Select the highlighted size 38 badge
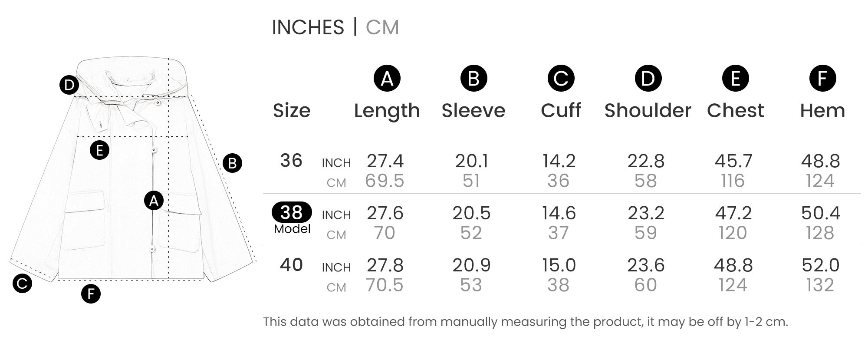The image size is (868, 350). (x=292, y=212)
